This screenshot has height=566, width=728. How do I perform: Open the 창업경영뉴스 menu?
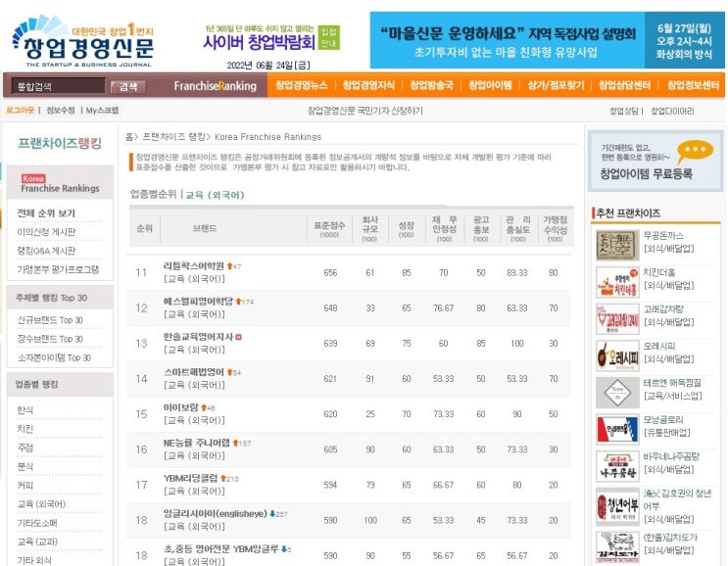pos(302,85)
